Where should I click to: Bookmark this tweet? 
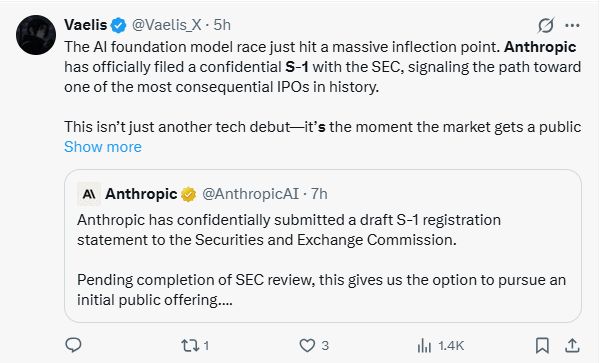tap(542, 345)
